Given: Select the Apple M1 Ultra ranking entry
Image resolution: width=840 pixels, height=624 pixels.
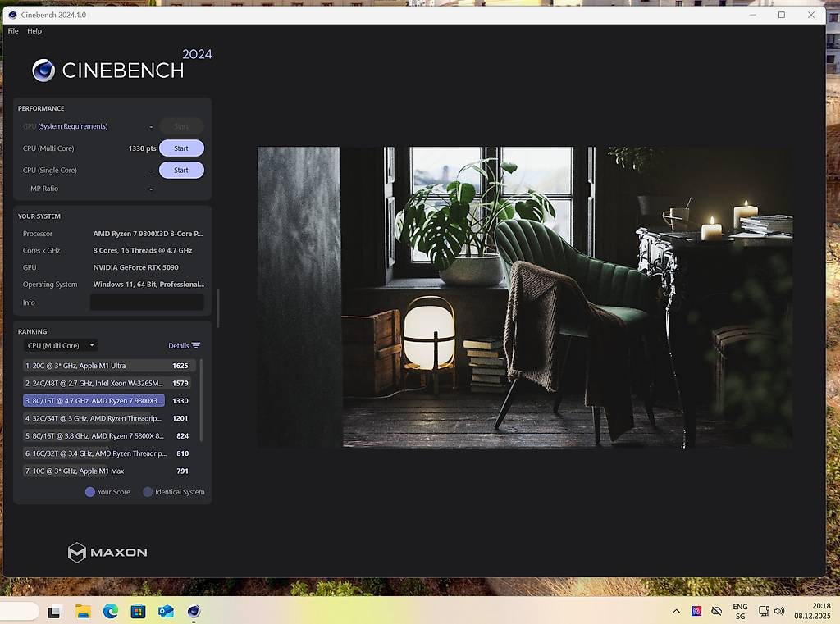Looking at the screenshot, I should [94, 366].
